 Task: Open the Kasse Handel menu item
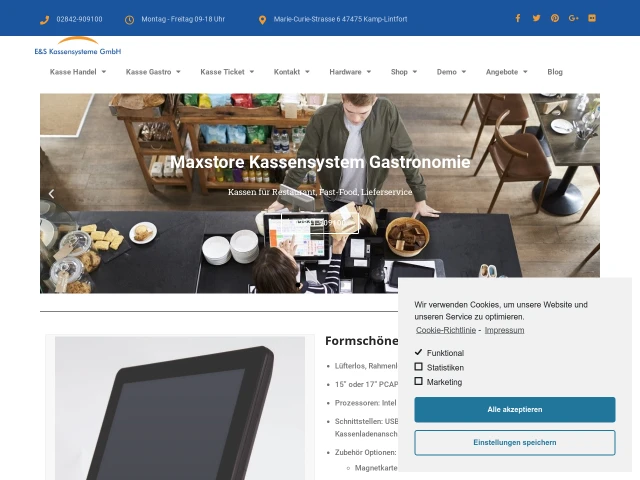73,72
